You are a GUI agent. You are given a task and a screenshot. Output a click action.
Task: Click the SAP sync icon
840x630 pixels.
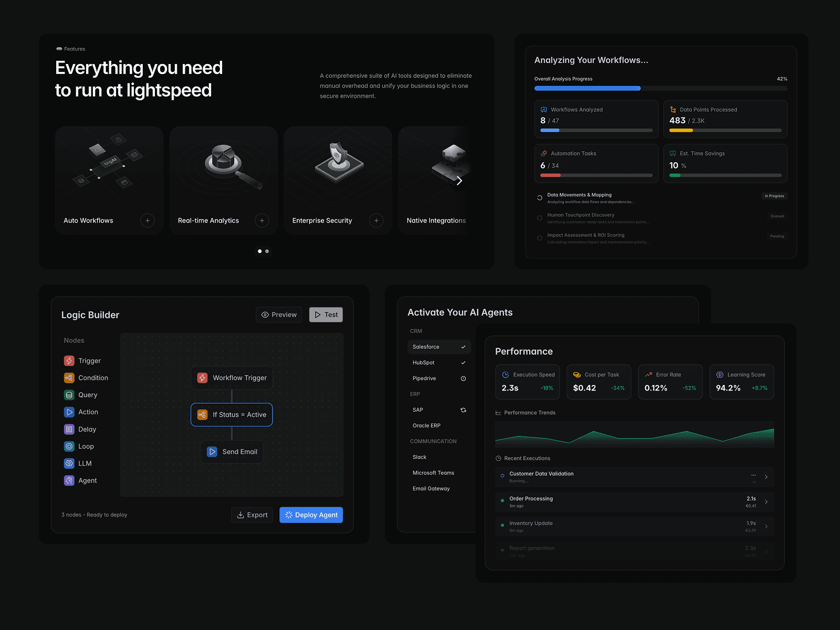[x=463, y=410]
